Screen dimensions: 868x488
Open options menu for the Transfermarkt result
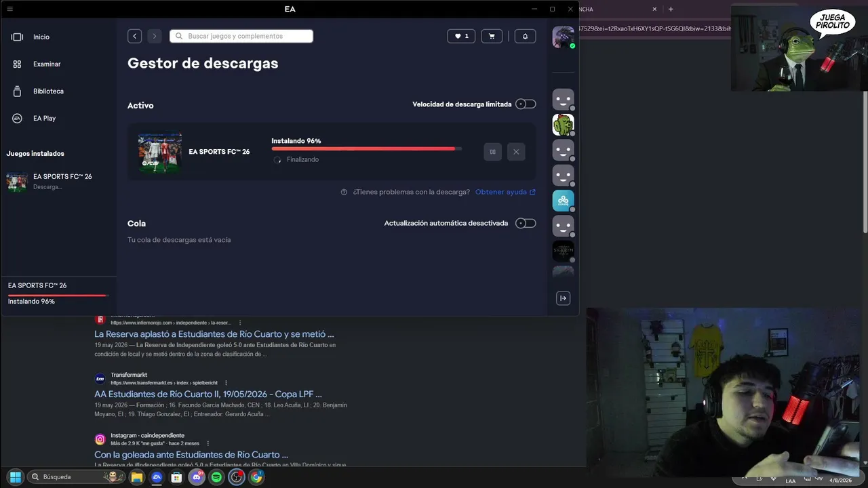pyautogui.click(x=226, y=383)
